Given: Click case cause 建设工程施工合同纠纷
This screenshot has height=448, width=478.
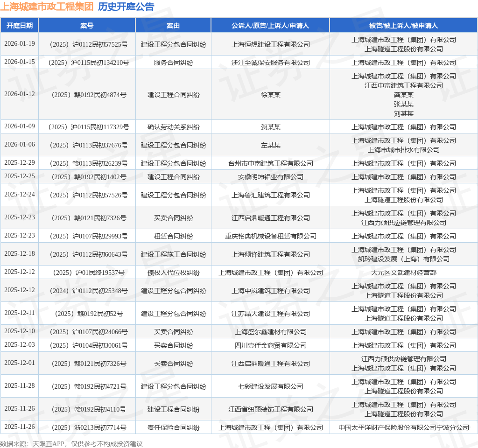Looking at the screenshot, I should (x=173, y=255).
